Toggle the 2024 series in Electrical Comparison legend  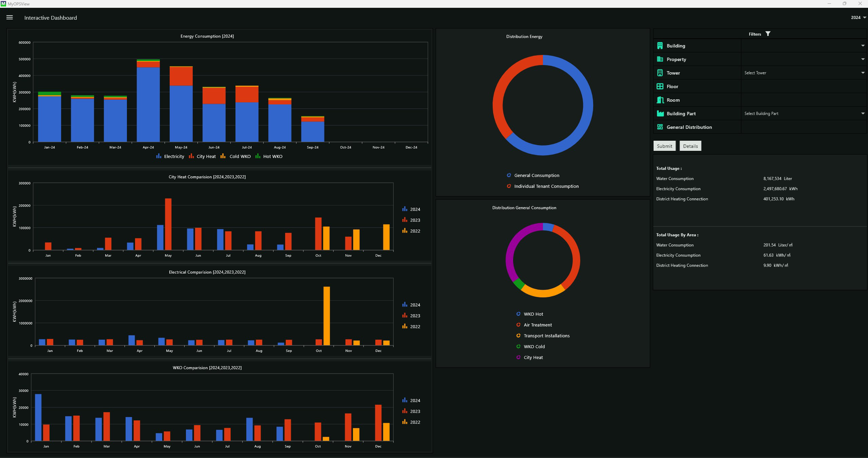point(411,305)
